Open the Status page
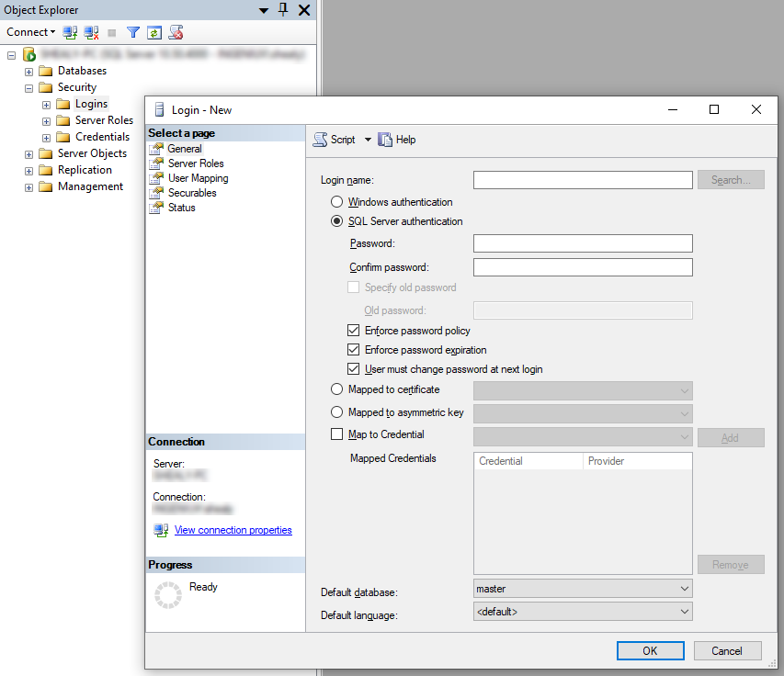Screen dimensions: 784x676 click(x=181, y=208)
